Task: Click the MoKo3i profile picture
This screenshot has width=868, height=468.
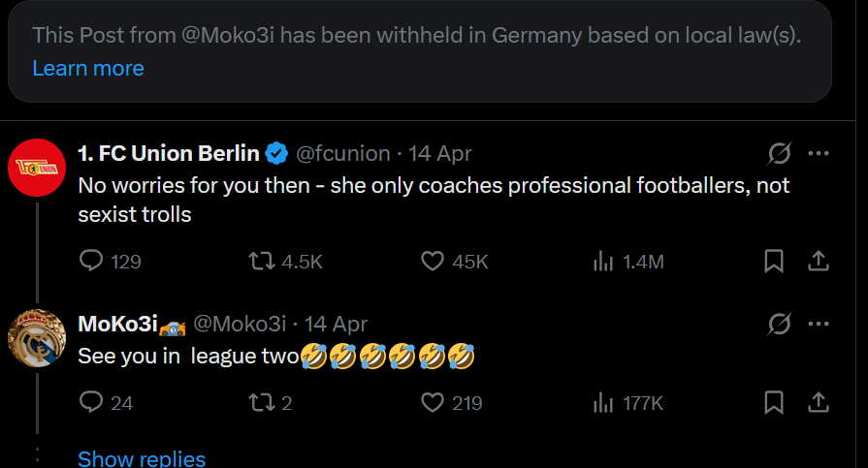Action: pyautogui.click(x=37, y=338)
